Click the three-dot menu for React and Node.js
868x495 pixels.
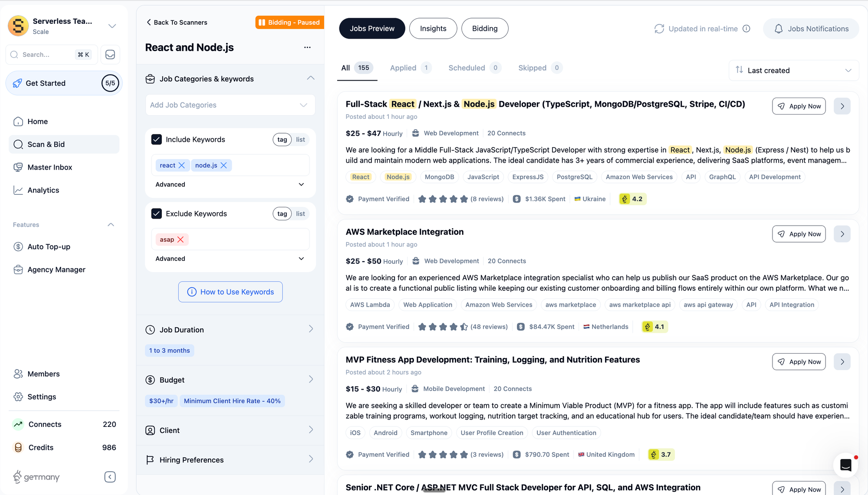[307, 47]
